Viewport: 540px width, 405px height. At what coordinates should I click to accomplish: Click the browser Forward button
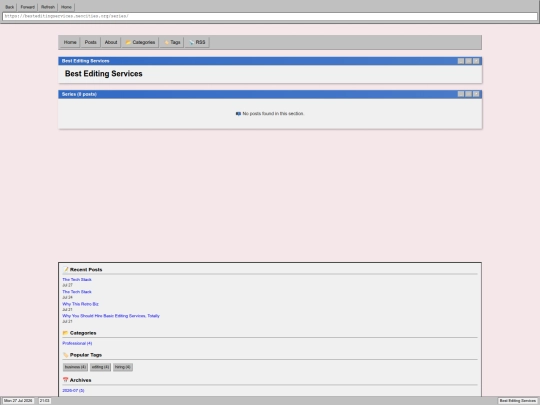pos(28,7)
